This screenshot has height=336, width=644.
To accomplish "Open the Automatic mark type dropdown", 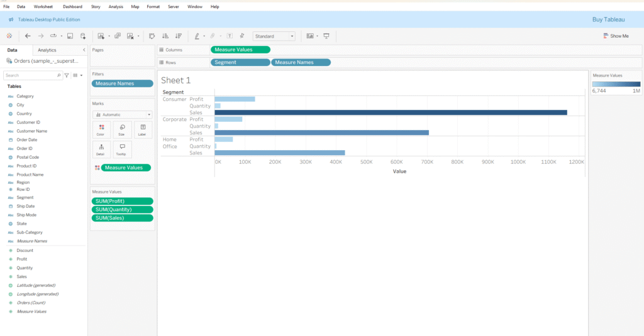I will tap(122, 115).
